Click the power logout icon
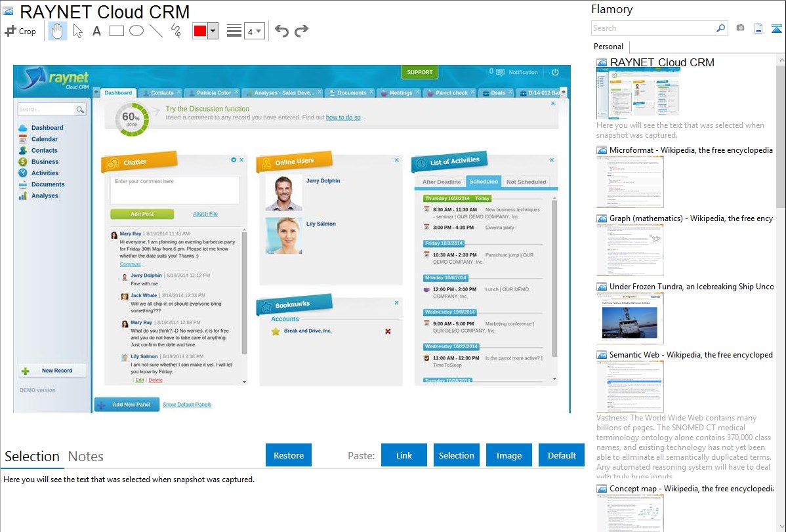786x532 pixels. (555, 72)
